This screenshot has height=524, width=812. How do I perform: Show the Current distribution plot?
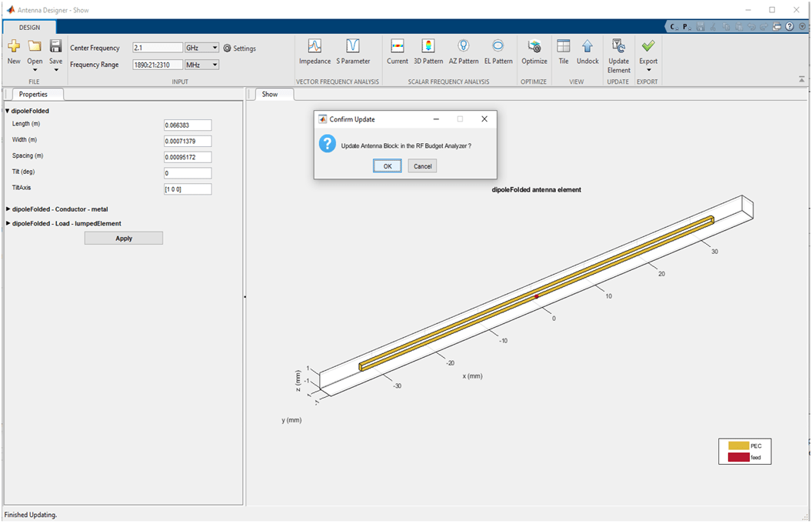click(398, 52)
